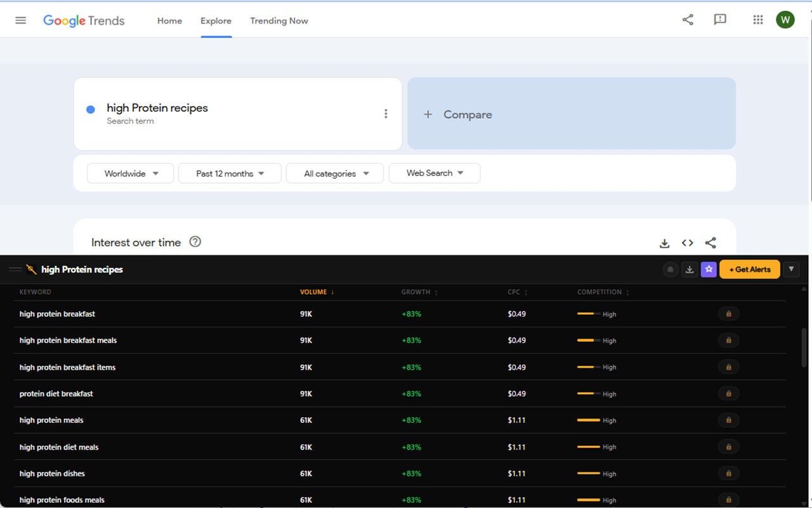The width and height of the screenshot is (812, 508).
Task: Select the keyword high protein breakfast meals
Action: tap(68, 340)
